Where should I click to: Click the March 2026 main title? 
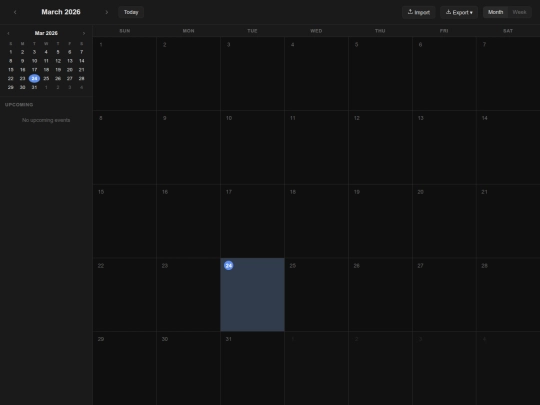(x=61, y=12)
